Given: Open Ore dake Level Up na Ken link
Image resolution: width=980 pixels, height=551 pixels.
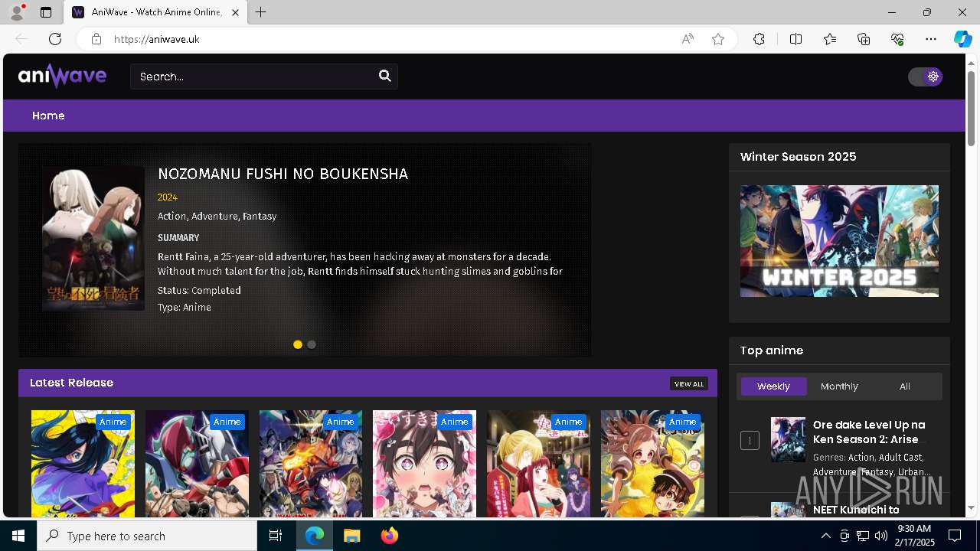Looking at the screenshot, I should (869, 432).
